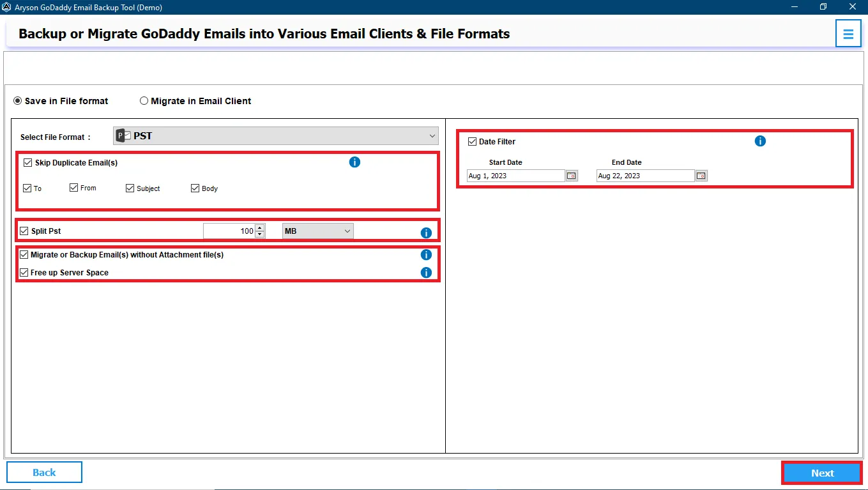Open the Start Date calendar picker icon
The image size is (868, 490).
click(x=572, y=176)
